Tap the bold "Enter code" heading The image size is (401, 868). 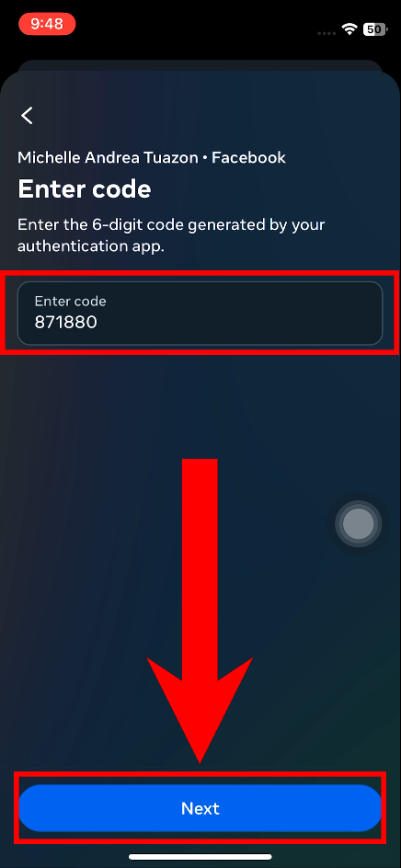click(x=85, y=189)
